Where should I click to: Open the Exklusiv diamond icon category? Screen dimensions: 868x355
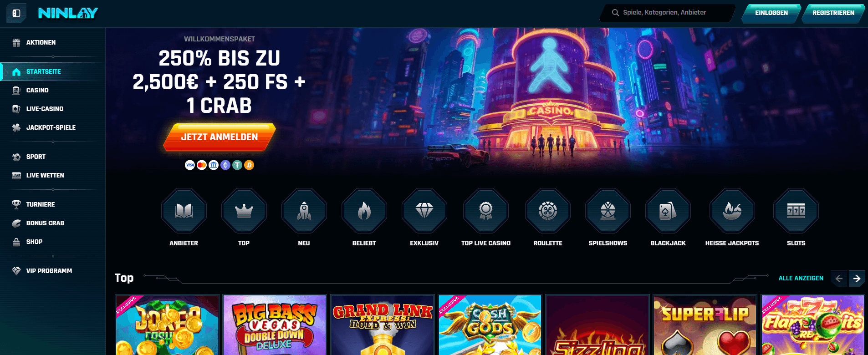coord(424,211)
